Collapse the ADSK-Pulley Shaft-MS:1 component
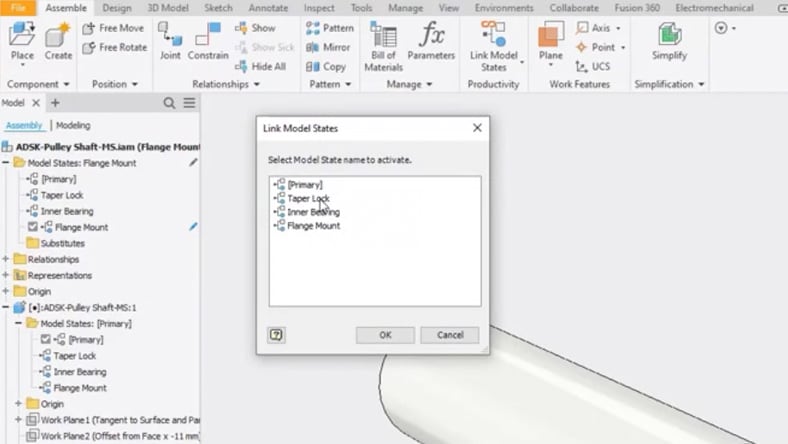Image resolution: width=788 pixels, height=444 pixels. coord(6,307)
